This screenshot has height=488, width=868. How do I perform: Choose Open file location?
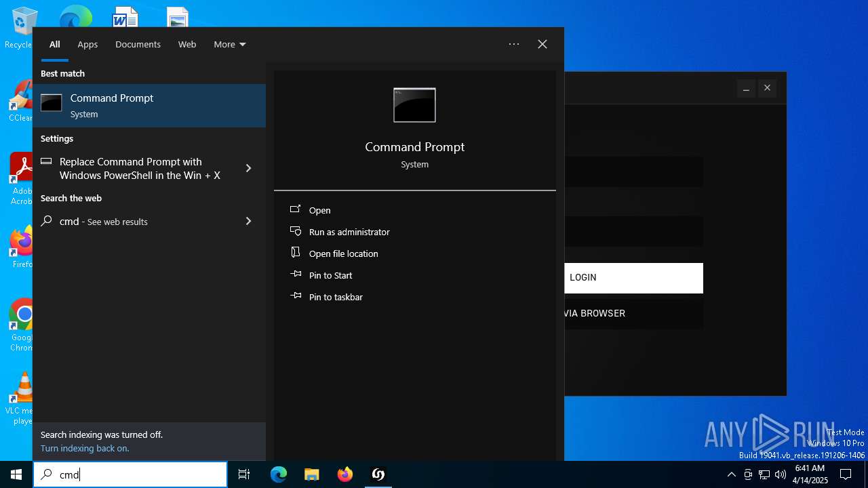point(343,253)
